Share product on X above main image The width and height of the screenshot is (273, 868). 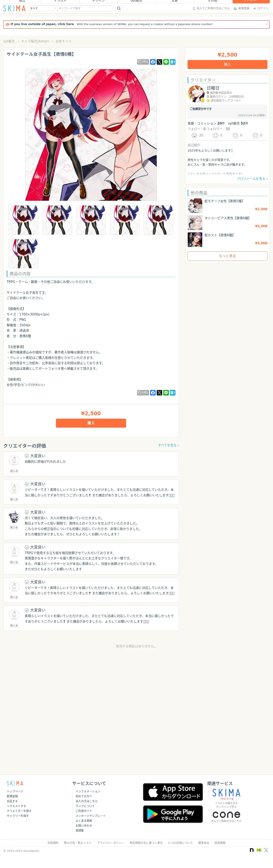pyautogui.click(x=159, y=62)
